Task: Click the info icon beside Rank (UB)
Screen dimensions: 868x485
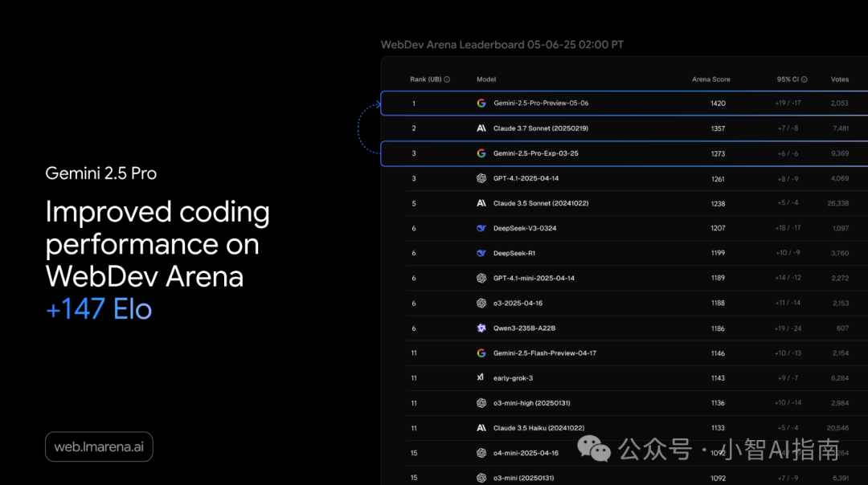Action: point(447,79)
